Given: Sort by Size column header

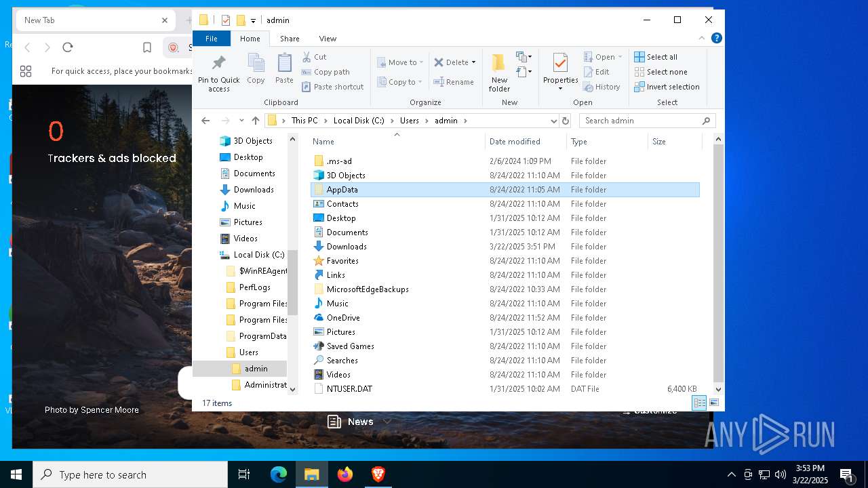Looking at the screenshot, I should 674,141.
